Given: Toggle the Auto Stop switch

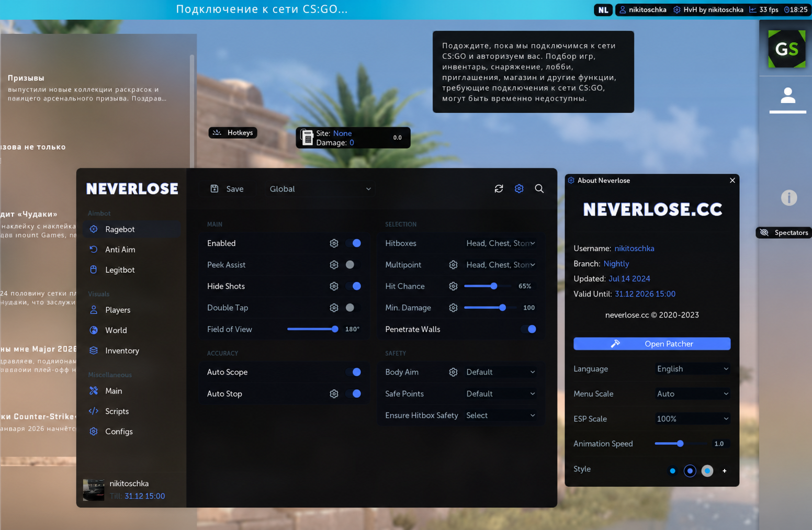Looking at the screenshot, I should tap(354, 394).
